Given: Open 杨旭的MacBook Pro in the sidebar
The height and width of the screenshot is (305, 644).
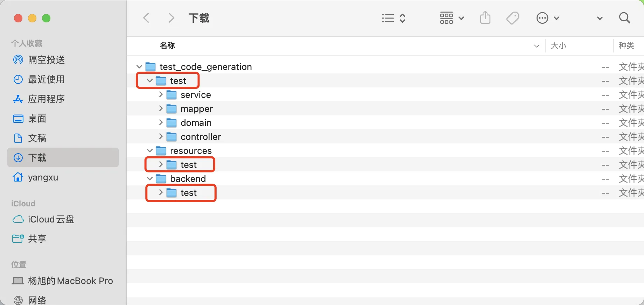Looking at the screenshot, I should click(63, 281).
